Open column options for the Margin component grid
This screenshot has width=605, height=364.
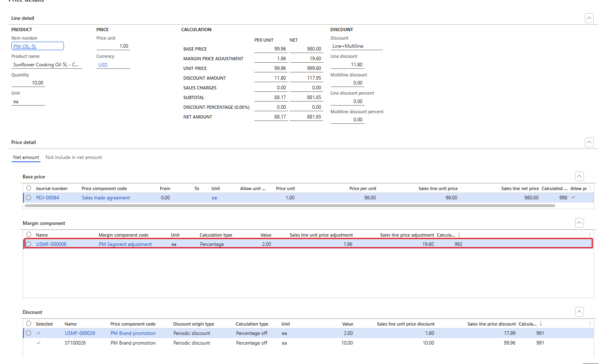tap(590, 235)
